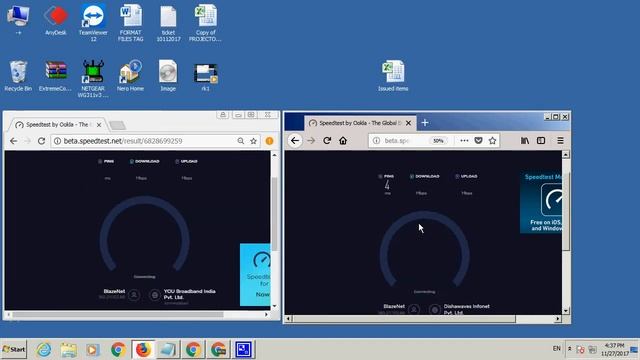Open the Copy of PROJECTO Excel file
Screen dimensions: 640x360
[205, 22]
